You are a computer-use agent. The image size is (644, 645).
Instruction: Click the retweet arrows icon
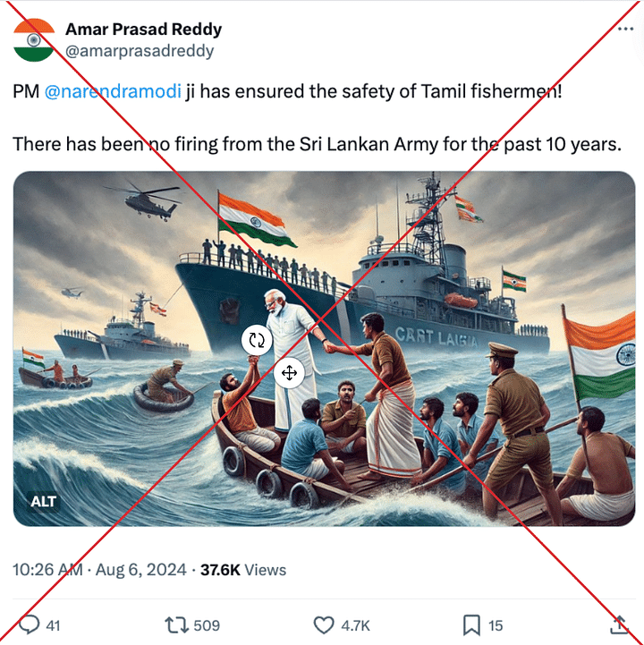176,624
